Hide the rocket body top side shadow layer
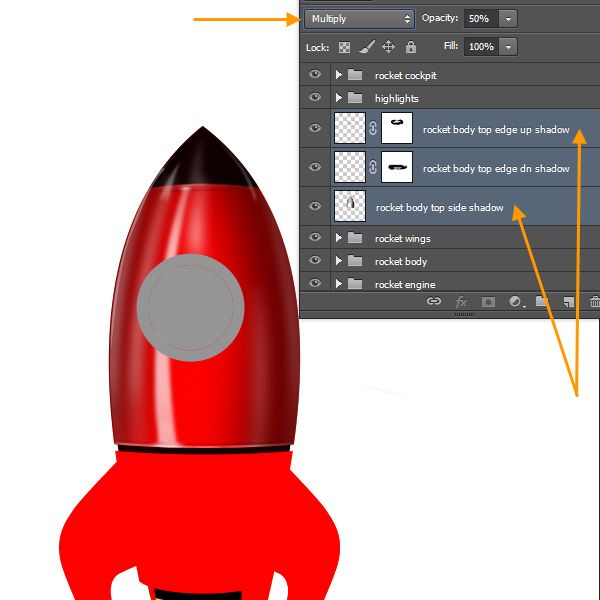The width and height of the screenshot is (600, 600). pos(315,207)
